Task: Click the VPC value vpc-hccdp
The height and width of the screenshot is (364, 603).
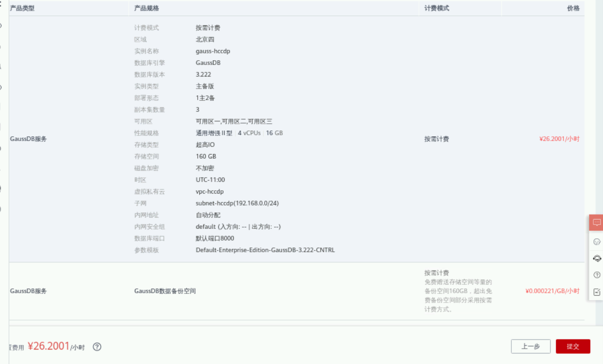Action: pos(210,192)
